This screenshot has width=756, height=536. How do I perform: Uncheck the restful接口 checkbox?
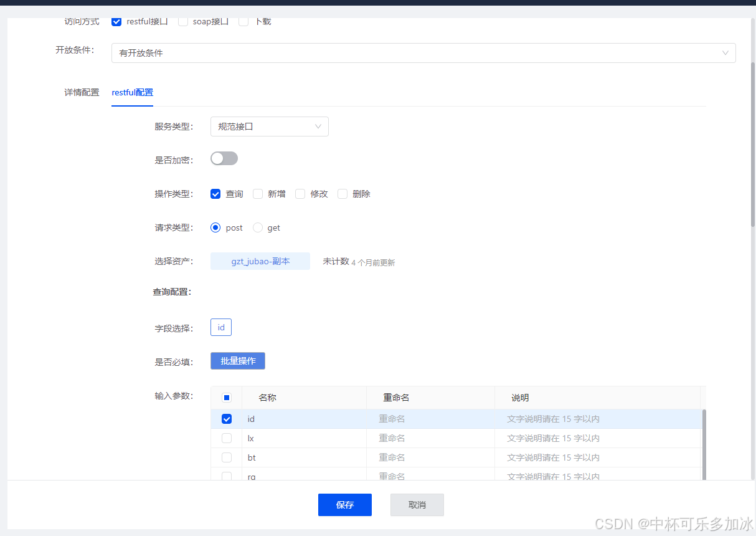click(116, 22)
